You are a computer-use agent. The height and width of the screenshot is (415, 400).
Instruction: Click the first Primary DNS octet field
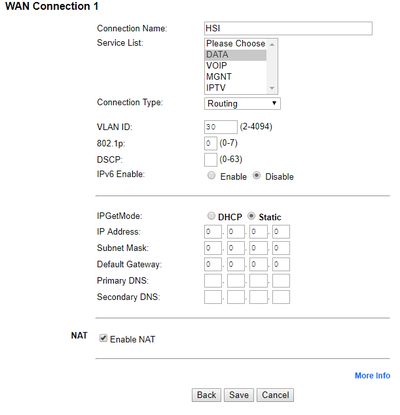(213, 281)
